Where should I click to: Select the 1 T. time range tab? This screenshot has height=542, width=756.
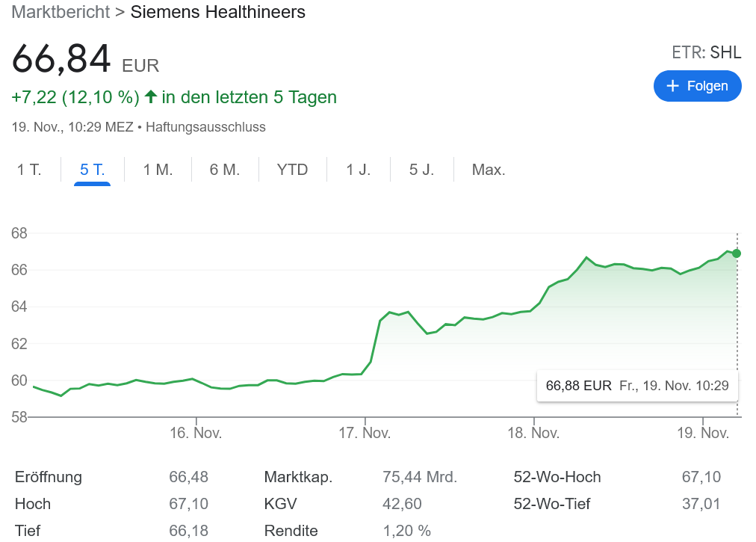[29, 170]
